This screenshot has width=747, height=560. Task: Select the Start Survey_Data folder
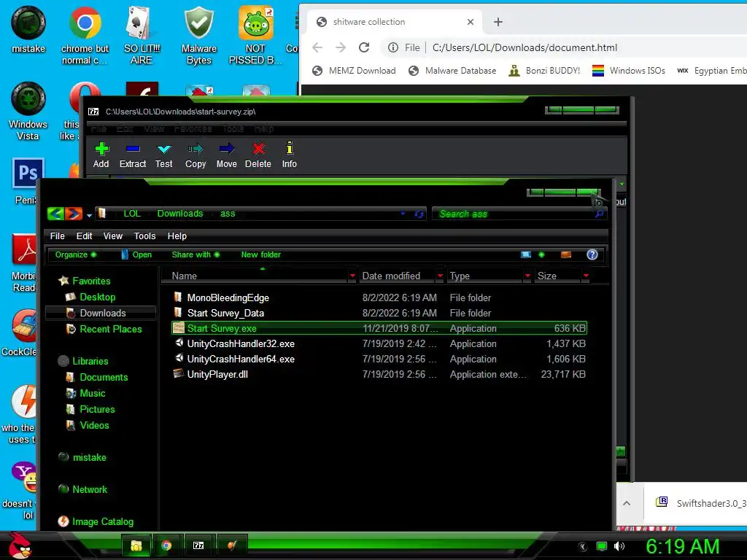379,313
